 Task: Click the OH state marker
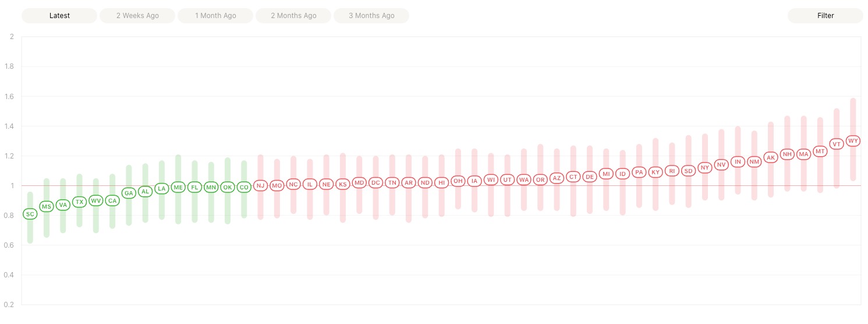[x=458, y=181]
